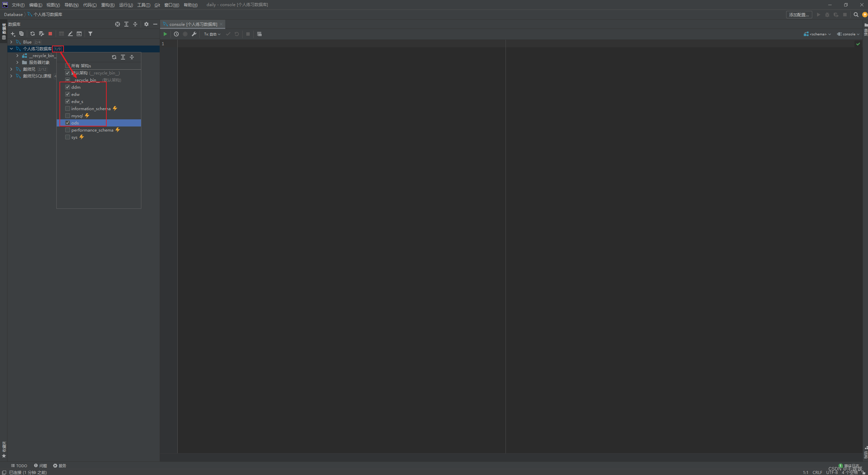Uncheck the ods schema checkbox

pyautogui.click(x=68, y=123)
